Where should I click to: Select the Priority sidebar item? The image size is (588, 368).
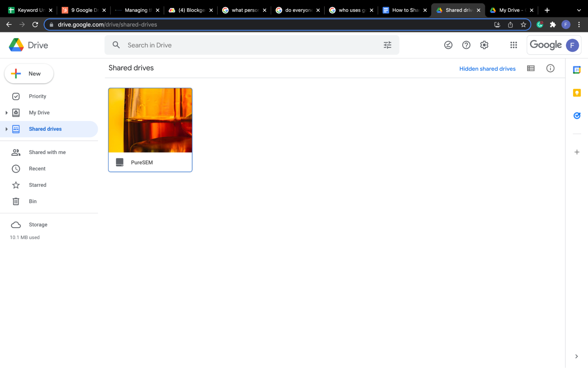[x=38, y=96]
